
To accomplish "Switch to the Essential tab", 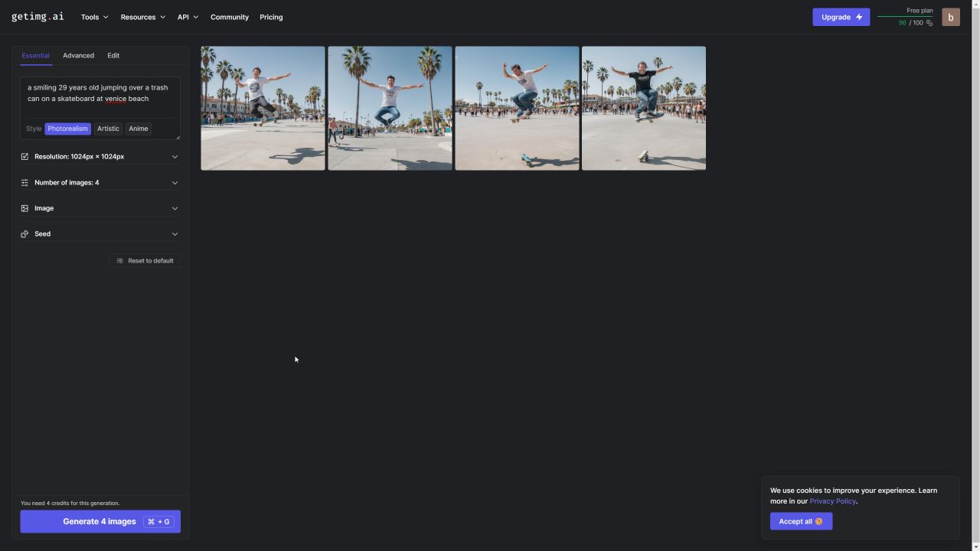I will tap(35, 56).
